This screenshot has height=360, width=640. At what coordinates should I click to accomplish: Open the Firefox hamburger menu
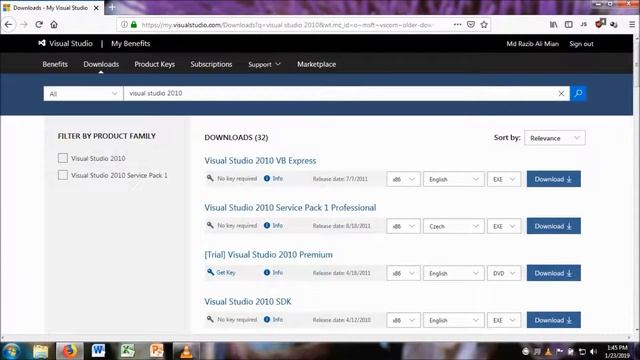631,24
